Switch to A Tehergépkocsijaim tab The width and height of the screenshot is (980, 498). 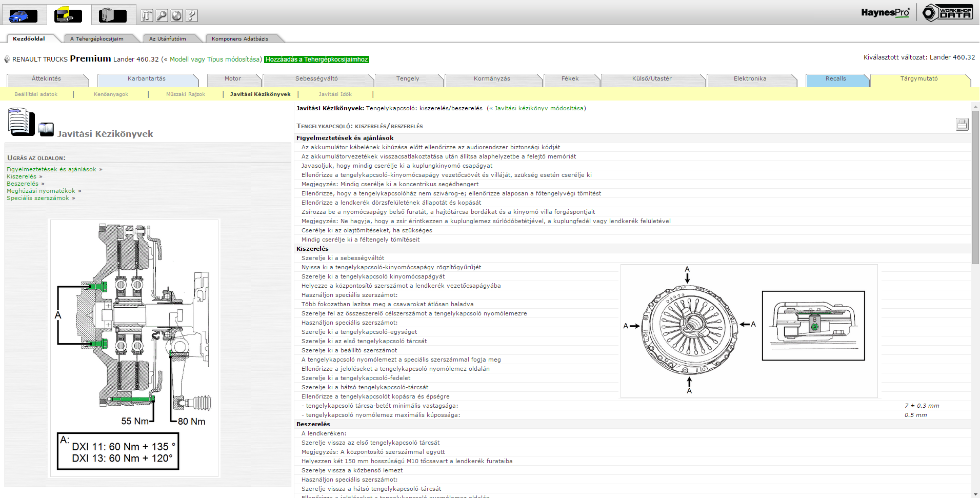tap(96, 38)
